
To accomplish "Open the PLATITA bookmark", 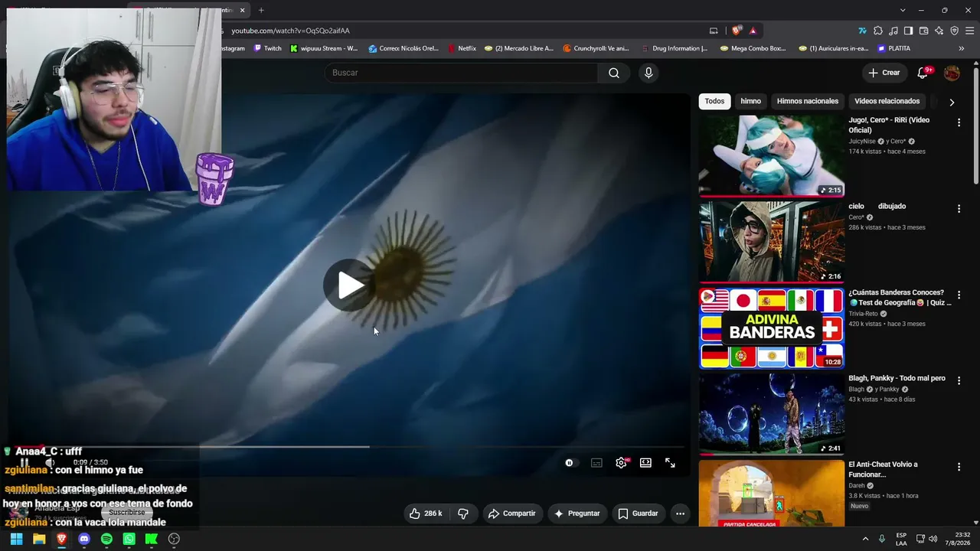I will point(893,48).
